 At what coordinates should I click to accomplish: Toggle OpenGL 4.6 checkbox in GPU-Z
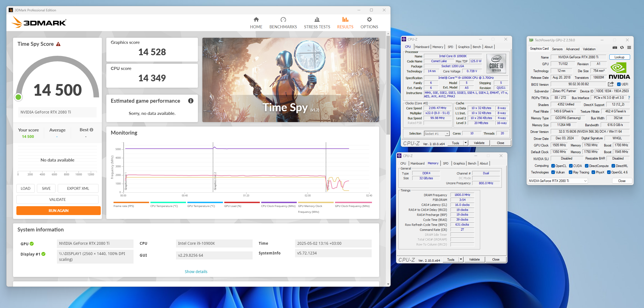click(x=608, y=172)
